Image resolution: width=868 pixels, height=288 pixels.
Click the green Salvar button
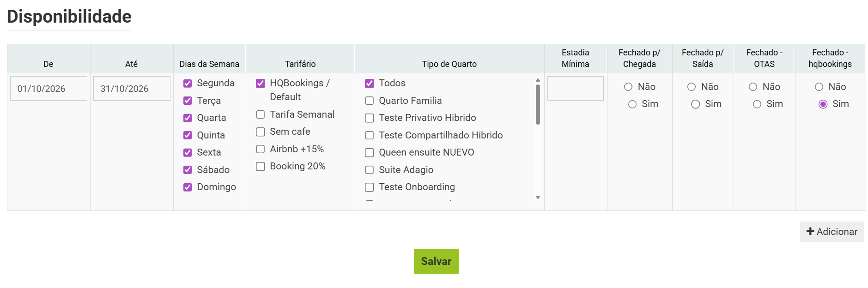pyautogui.click(x=436, y=261)
